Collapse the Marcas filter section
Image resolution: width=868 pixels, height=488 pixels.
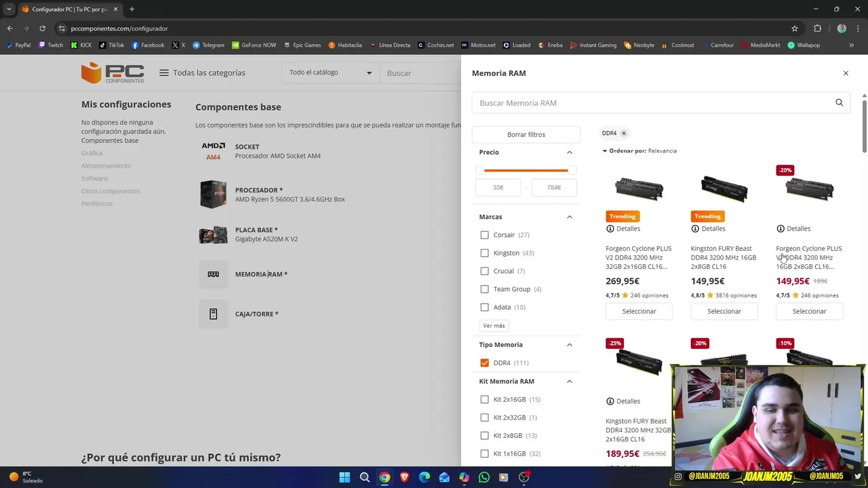tap(570, 217)
